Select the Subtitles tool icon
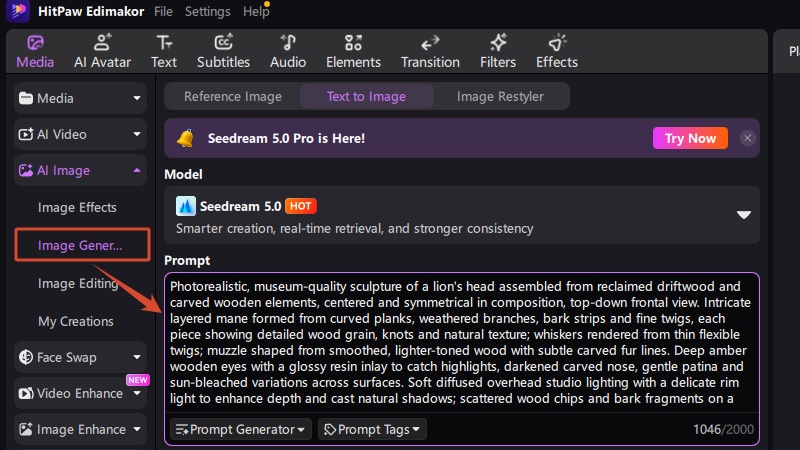 pyautogui.click(x=223, y=42)
